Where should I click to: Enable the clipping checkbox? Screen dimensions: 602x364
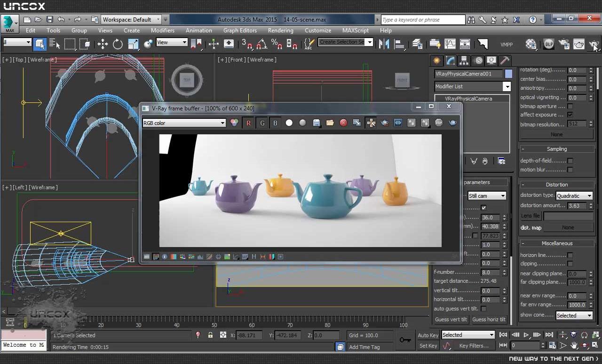click(570, 263)
